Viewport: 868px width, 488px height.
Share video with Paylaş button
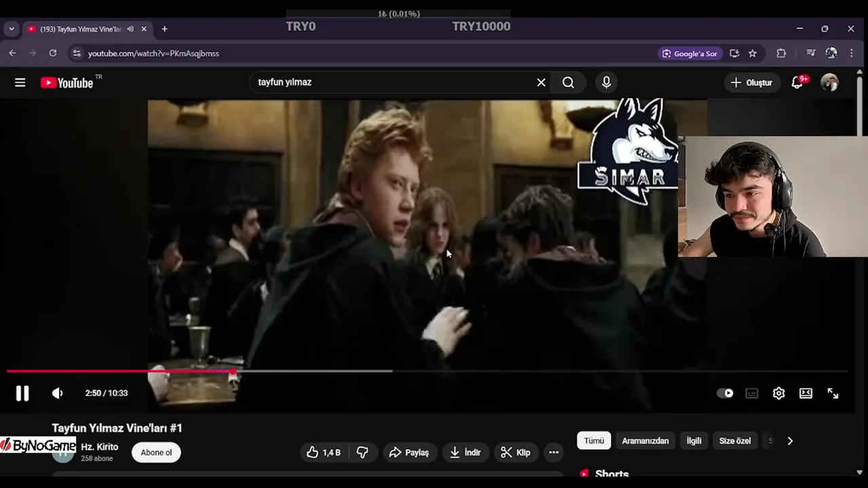[409, 452]
